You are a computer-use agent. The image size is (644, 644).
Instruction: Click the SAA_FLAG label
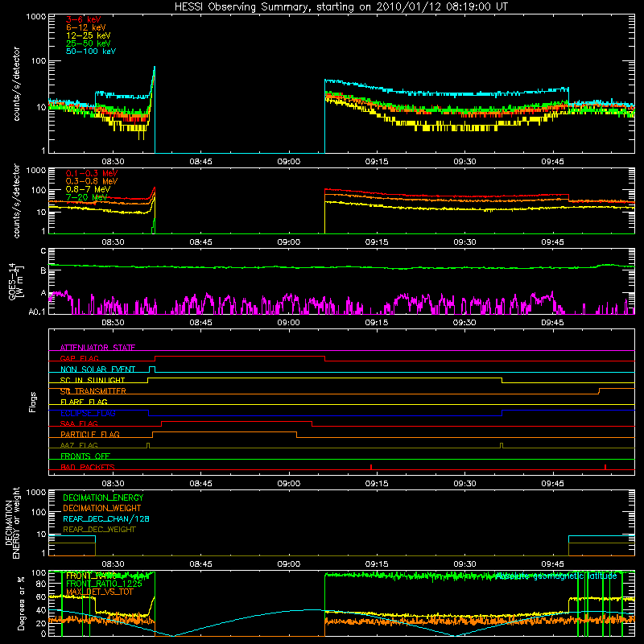point(79,423)
